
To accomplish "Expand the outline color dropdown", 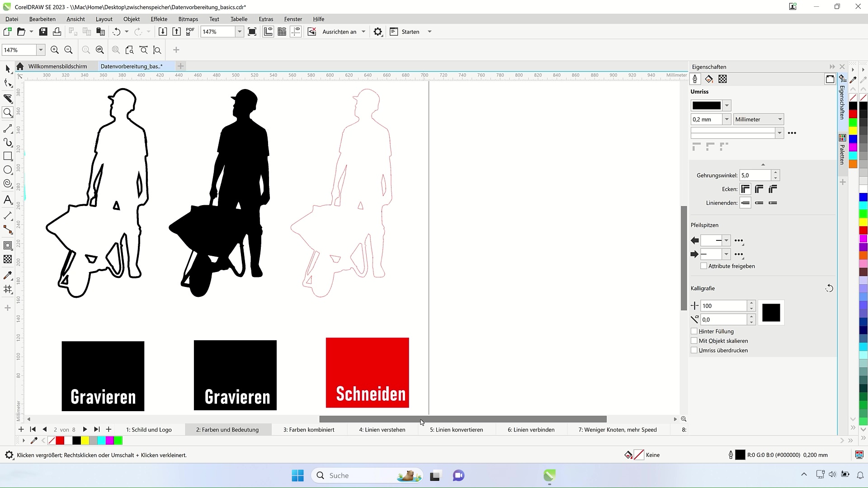I will (x=726, y=105).
